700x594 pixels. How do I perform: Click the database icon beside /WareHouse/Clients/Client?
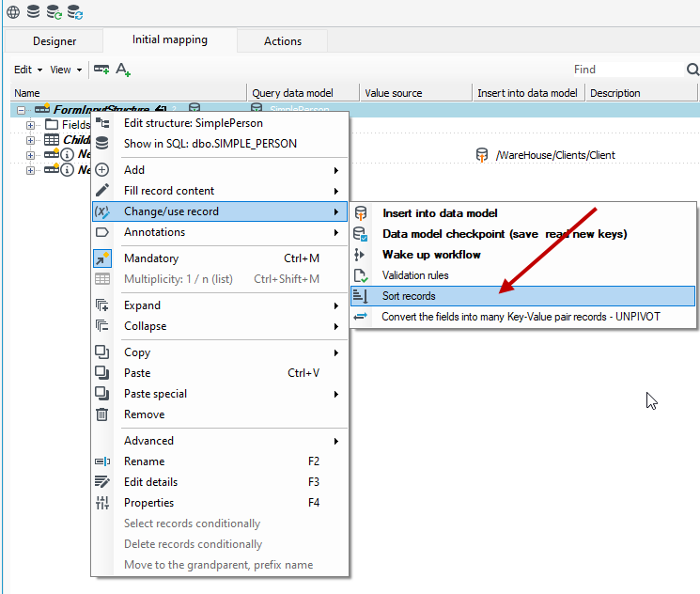482,155
